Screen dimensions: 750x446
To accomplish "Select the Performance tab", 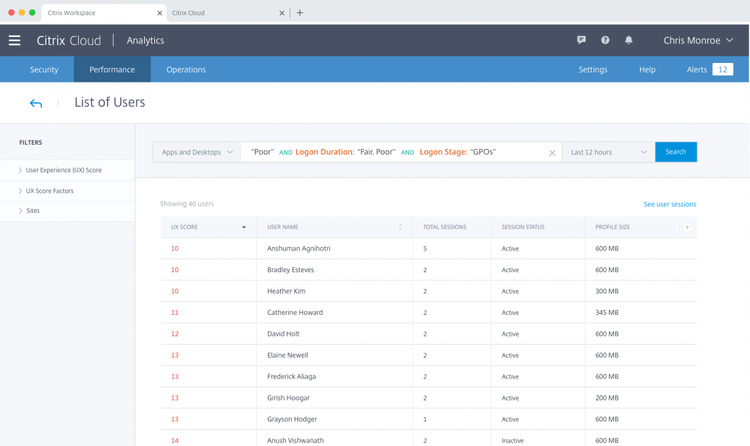I will click(112, 69).
